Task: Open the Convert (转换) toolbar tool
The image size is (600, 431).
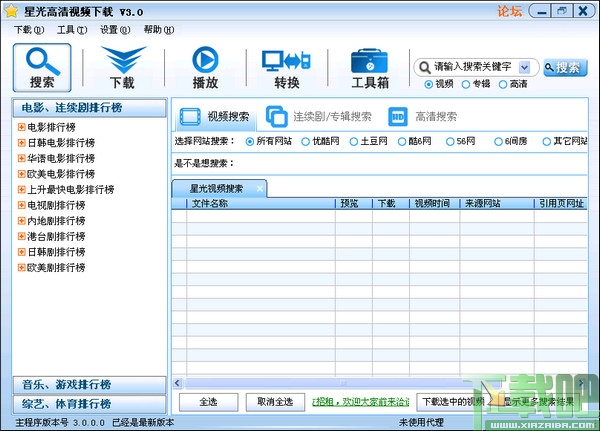Action: tap(286, 69)
